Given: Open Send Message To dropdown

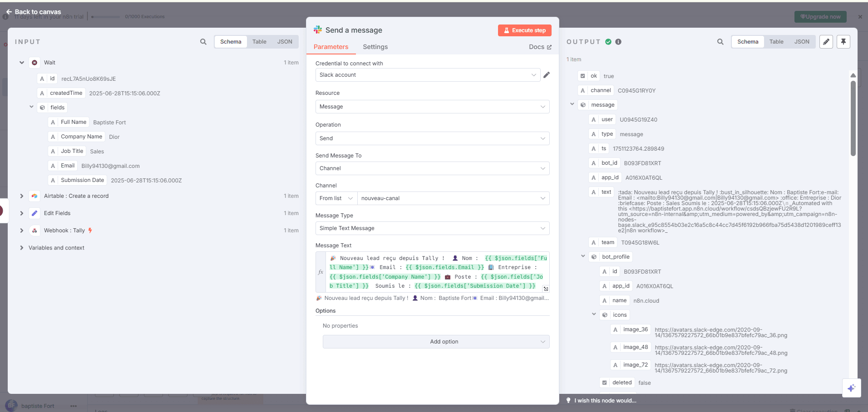Looking at the screenshot, I should click(x=432, y=168).
